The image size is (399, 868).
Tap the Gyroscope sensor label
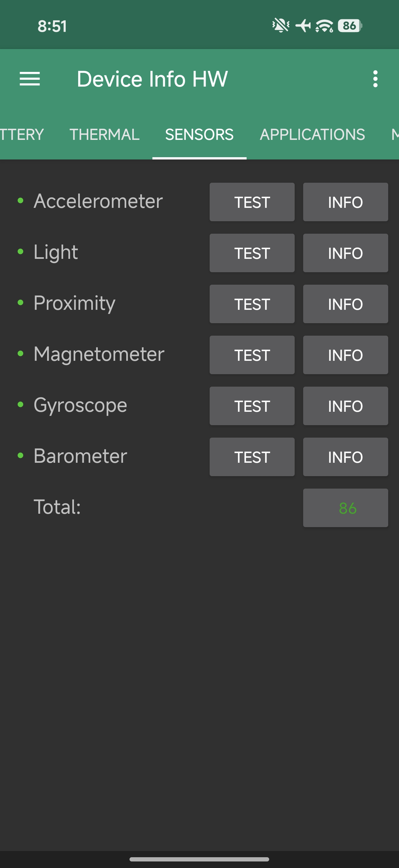tap(80, 405)
